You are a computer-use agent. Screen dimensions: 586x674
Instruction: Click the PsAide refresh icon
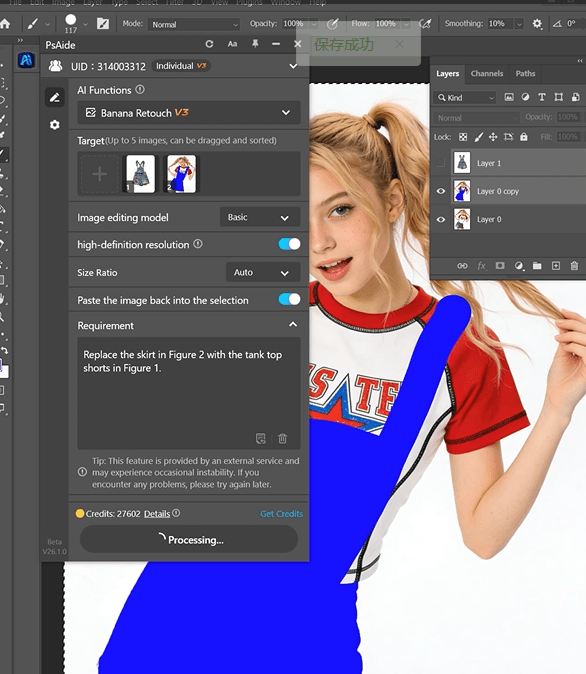(x=209, y=44)
